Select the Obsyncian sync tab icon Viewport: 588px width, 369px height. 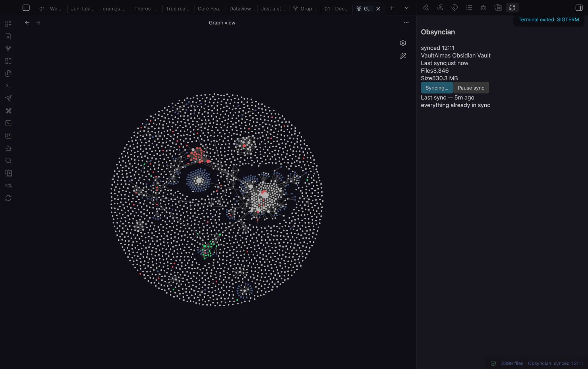512,8
